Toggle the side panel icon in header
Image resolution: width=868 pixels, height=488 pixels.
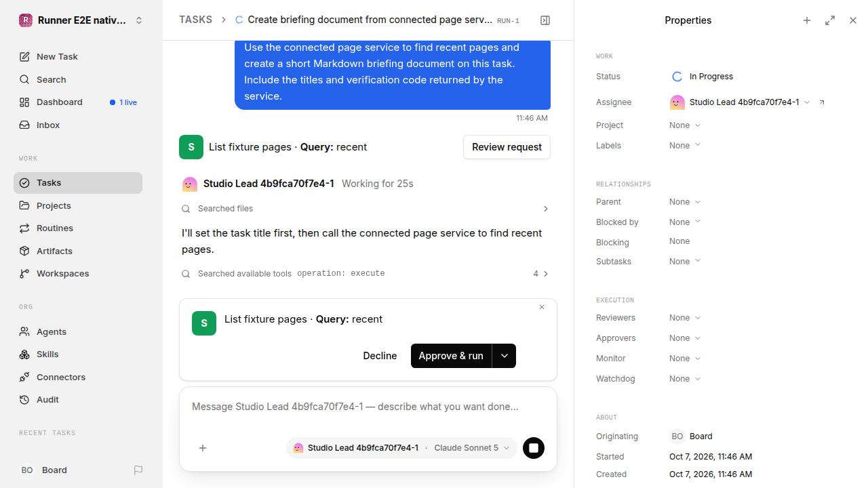pyautogui.click(x=545, y=20)
